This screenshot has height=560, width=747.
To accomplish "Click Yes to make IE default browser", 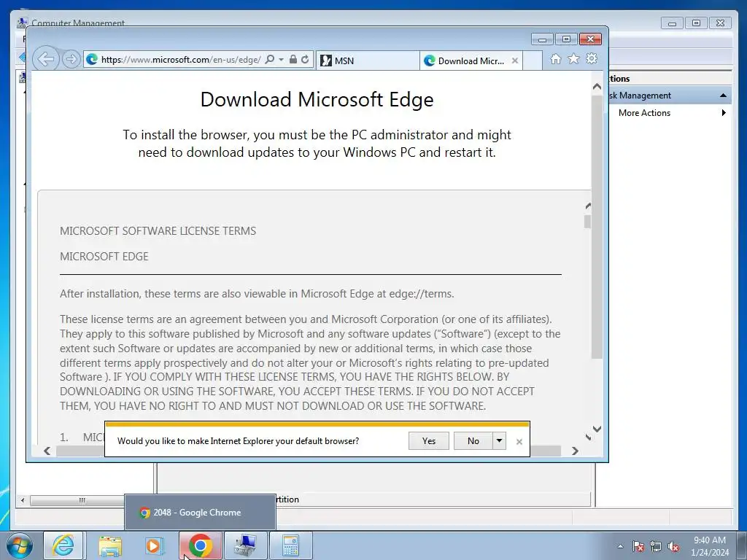I will click(429, 441).
